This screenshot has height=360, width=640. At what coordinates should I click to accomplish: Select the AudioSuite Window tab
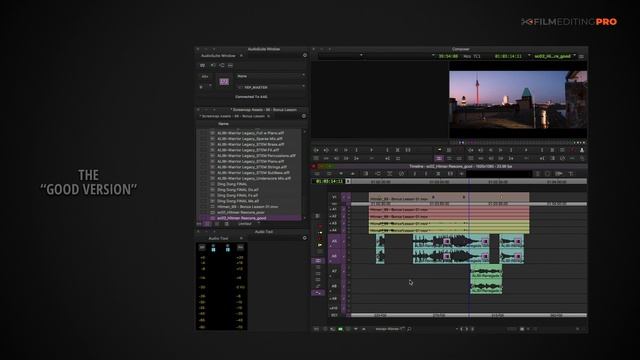(x=219, y=56)
